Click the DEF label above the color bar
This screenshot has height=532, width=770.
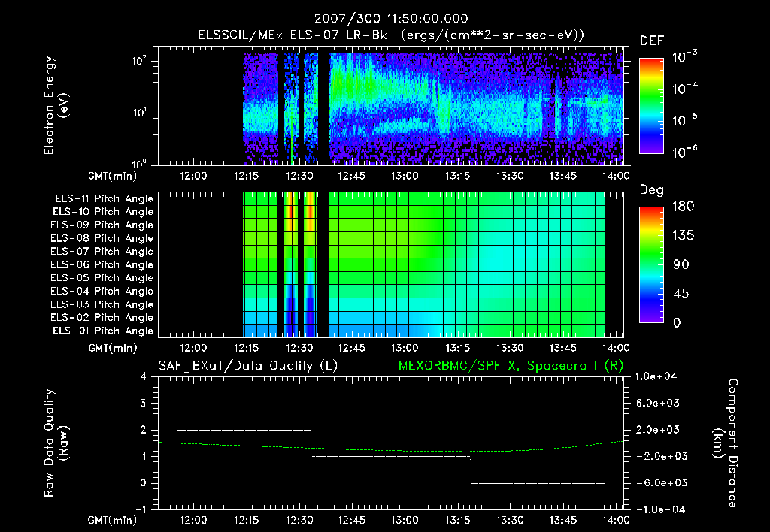click(652, 41)
